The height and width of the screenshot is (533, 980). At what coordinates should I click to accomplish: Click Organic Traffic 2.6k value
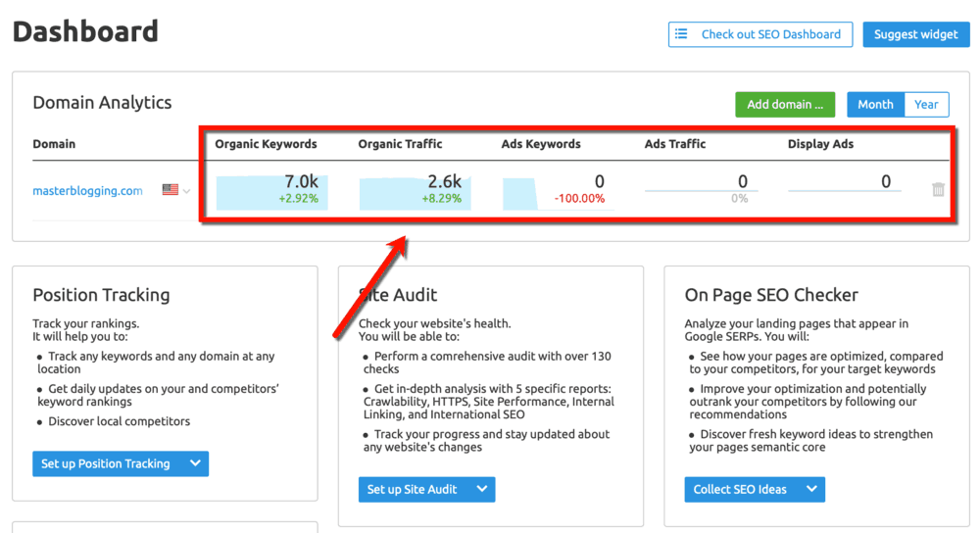tap(444, 181)
